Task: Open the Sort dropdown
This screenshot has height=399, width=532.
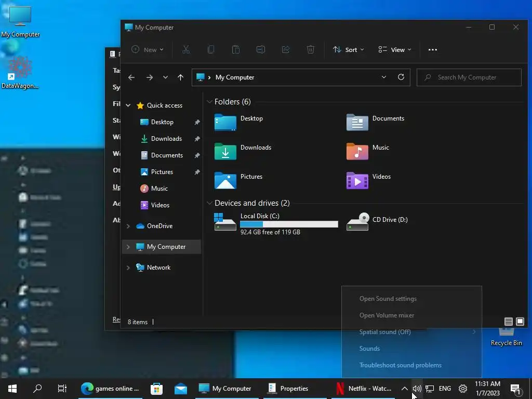Action: click(x=348, y=49)
